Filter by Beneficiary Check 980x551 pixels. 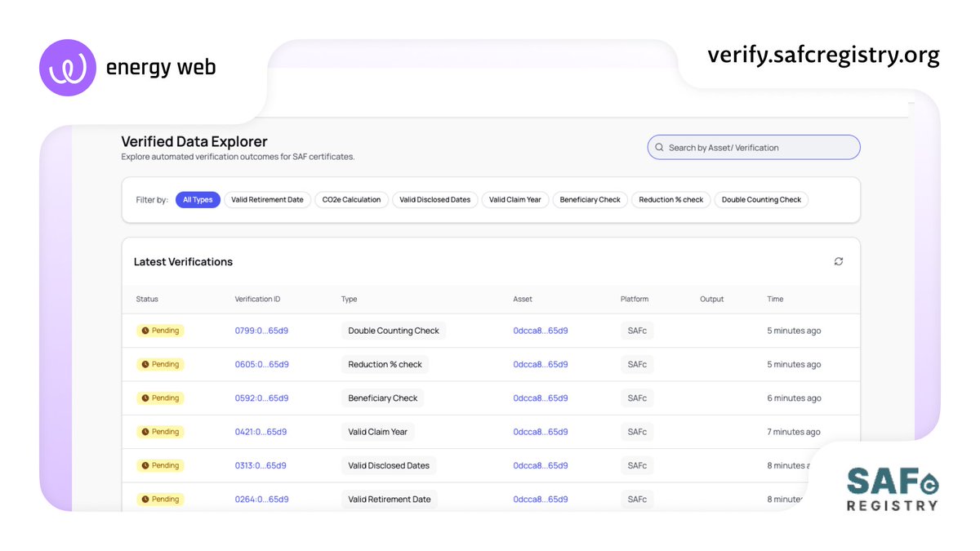590,199
